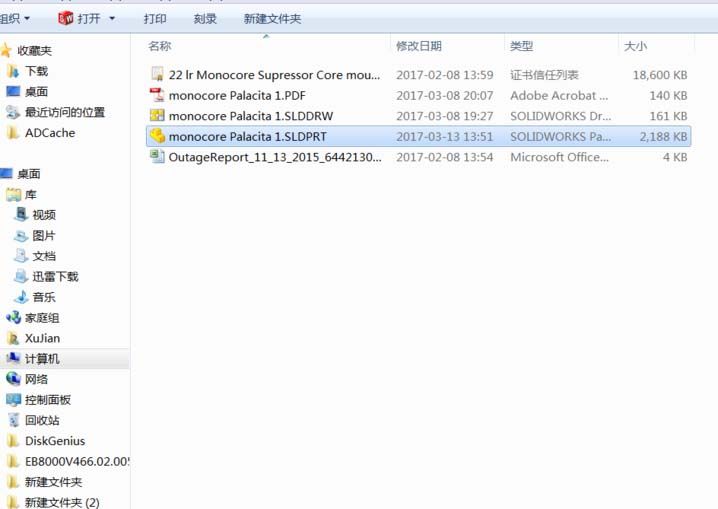
Task: Open XuJian in navigation tree
Action: pyautogui.click(x=43, y=339)
